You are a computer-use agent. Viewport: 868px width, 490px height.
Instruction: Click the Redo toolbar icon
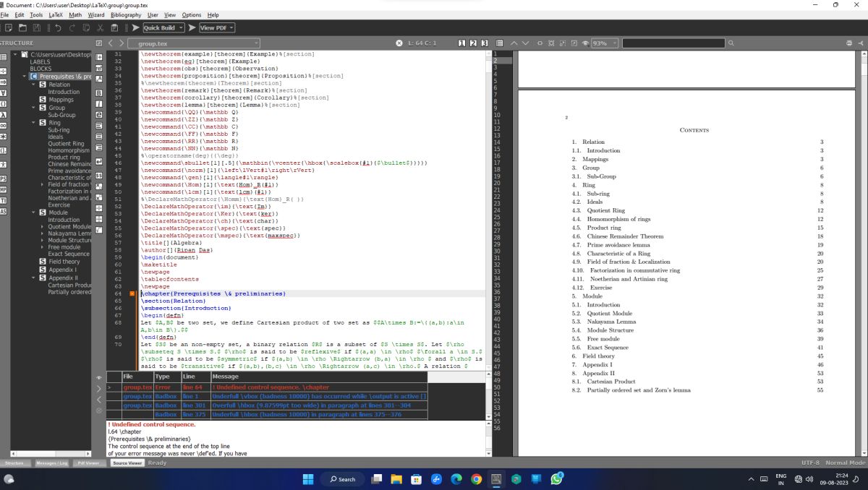[x=72, y=27]
